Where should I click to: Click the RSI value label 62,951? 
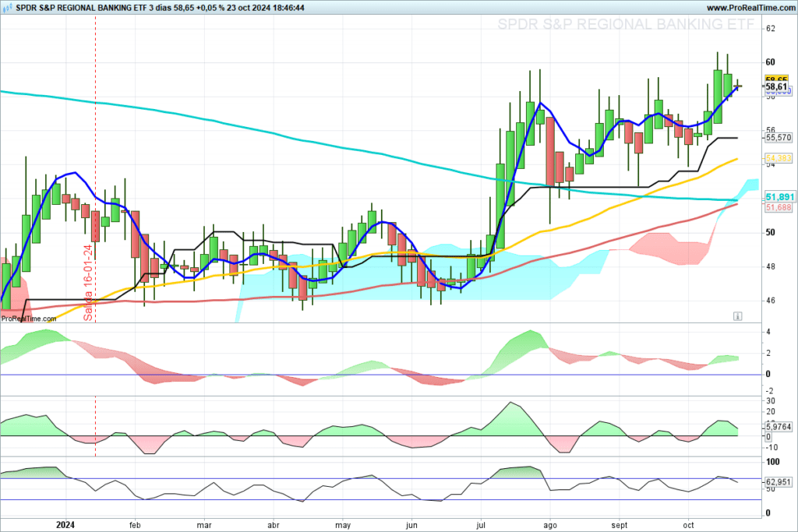click(x=779, y=481)
